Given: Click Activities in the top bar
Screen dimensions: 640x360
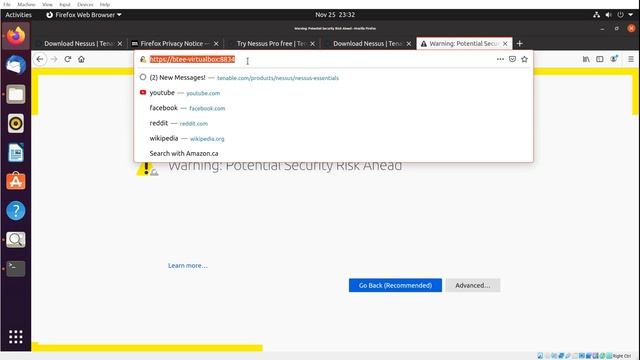Looking at the screenshot, I should (x=18, y=15).
